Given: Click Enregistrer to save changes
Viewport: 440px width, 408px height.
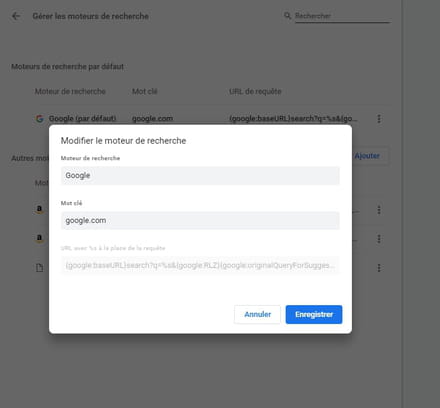Looking at the screenshot, I should pos(314,314).
